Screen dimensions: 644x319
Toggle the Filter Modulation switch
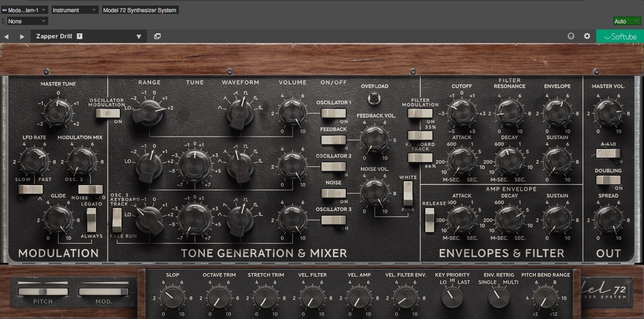(x=420, y=113)
